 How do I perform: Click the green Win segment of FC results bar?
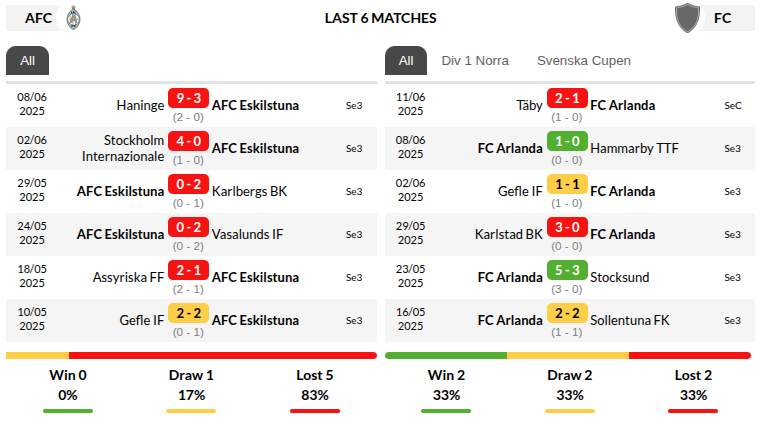[x=446, y=355]
